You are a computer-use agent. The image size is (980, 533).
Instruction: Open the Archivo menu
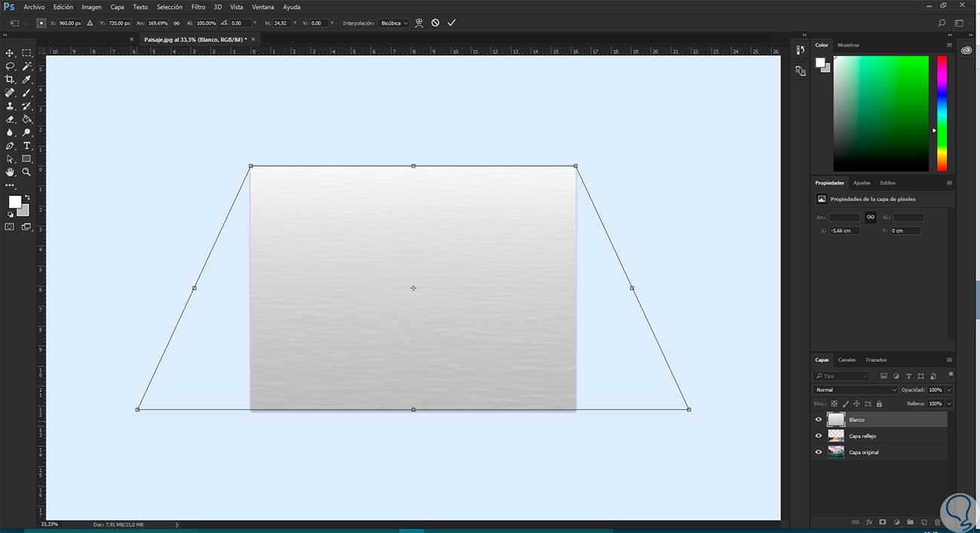pos(34,7)
